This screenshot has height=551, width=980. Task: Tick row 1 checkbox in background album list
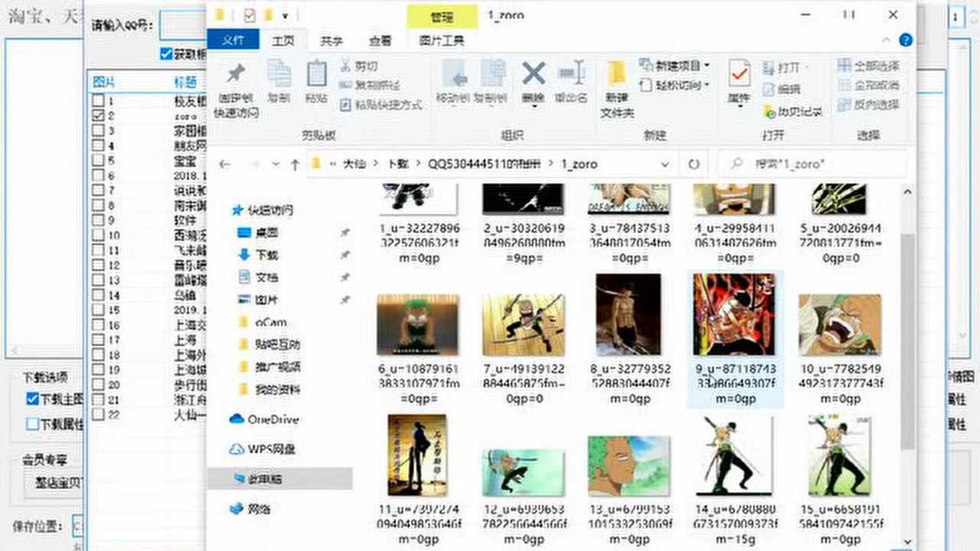pyautogui.click(x=98, y=100)
